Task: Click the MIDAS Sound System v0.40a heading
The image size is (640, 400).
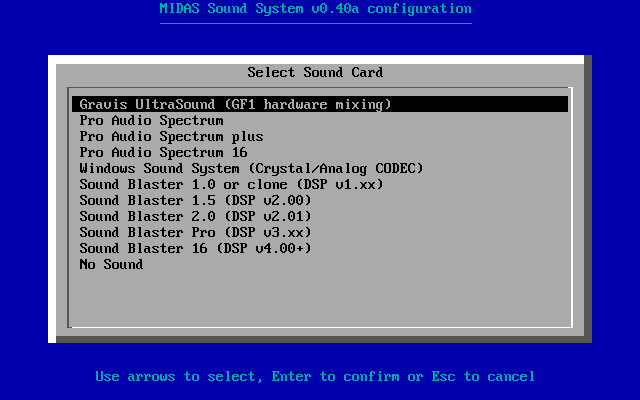Action: (316, 9)
